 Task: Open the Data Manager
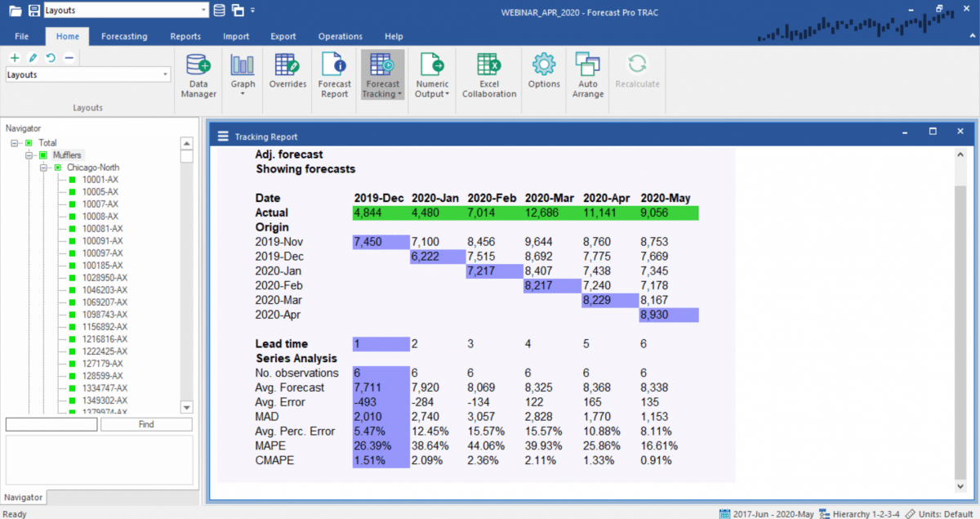click(x=198, y=74)
